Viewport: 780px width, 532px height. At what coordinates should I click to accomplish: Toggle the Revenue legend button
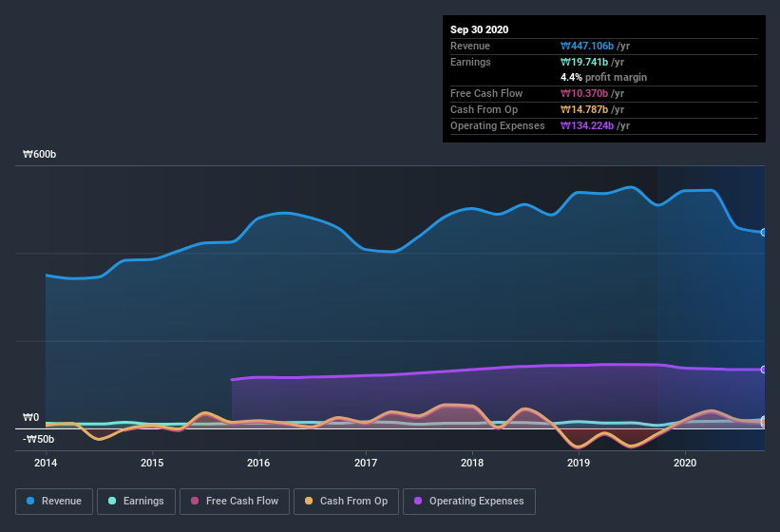pos(53,501)
